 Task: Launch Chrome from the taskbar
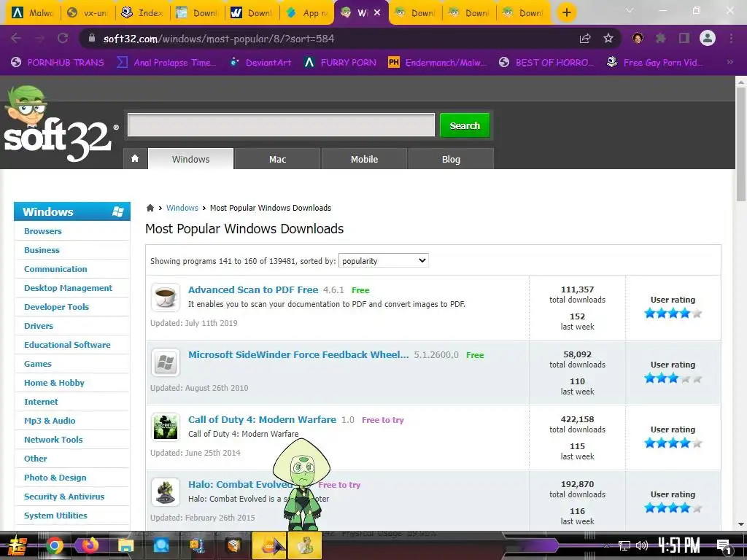point(54,545)
